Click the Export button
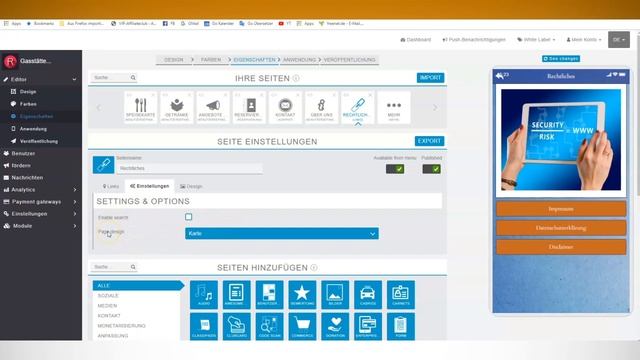 coord(429,141)
